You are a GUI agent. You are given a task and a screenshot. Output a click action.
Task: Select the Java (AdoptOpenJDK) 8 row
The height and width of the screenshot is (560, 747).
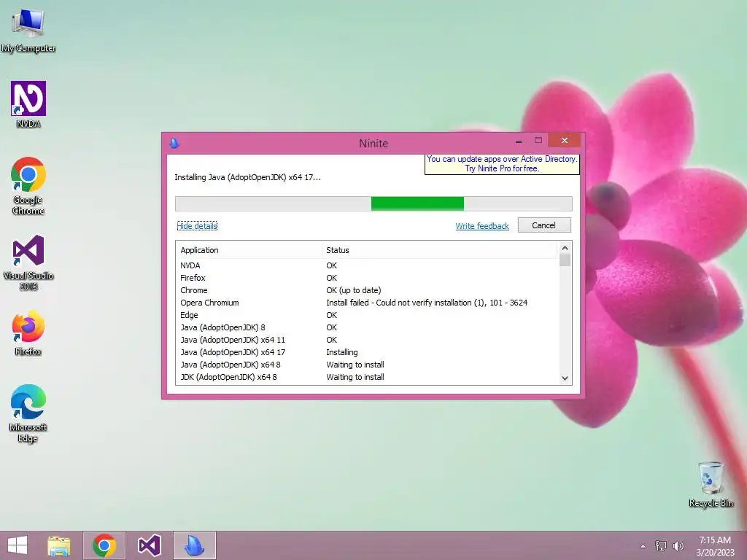pyautogui.click(x=367, y=327)
